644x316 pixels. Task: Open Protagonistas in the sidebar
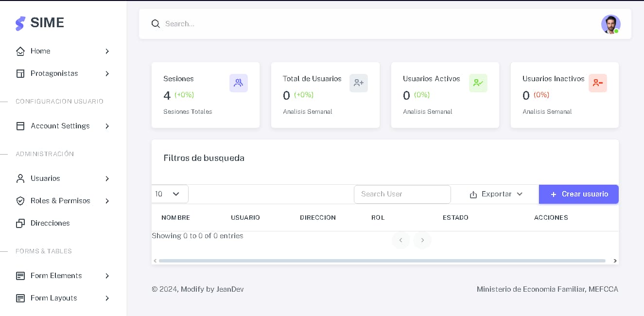(x=54, y=73)
